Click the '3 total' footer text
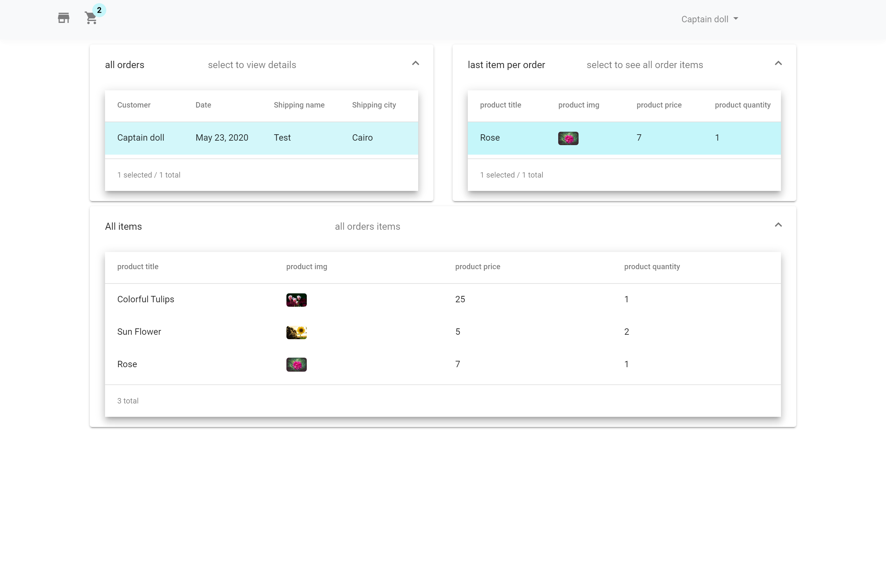886x588 pixels. pos(128,401)
